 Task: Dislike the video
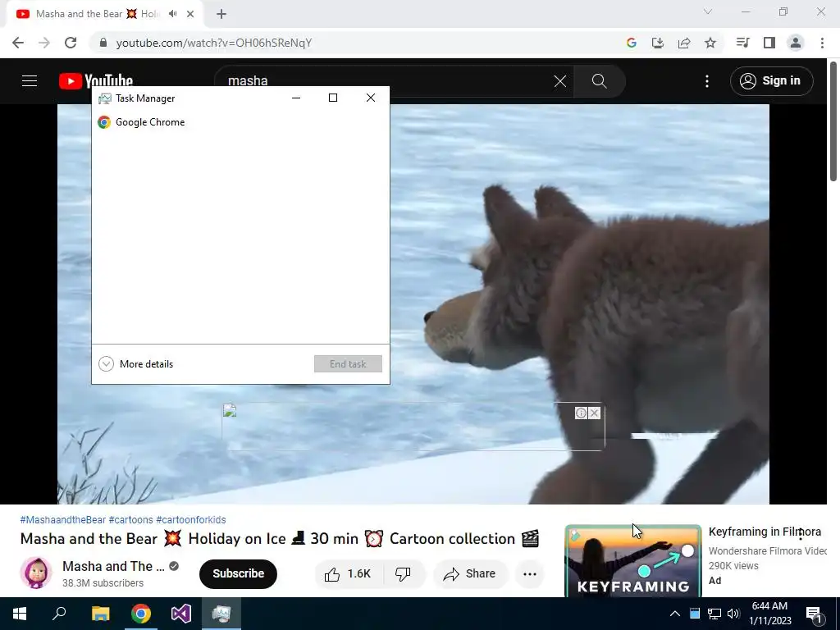pyautogui.click(x=403, y=573)
